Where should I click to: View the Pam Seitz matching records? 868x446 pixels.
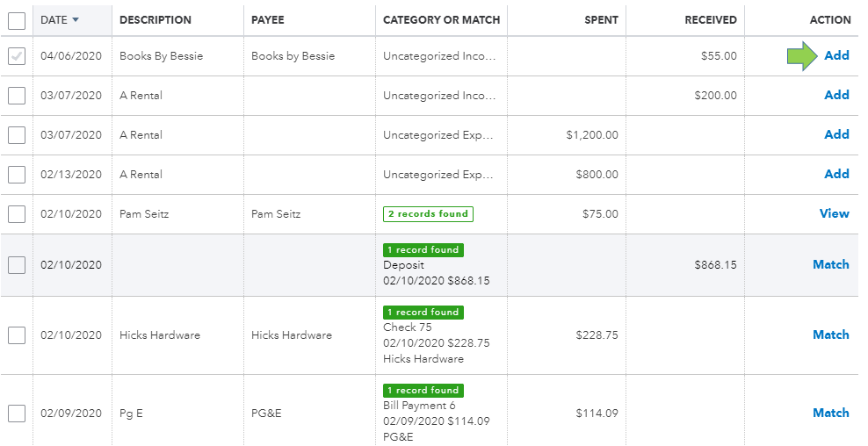click(x=835, y=213)
